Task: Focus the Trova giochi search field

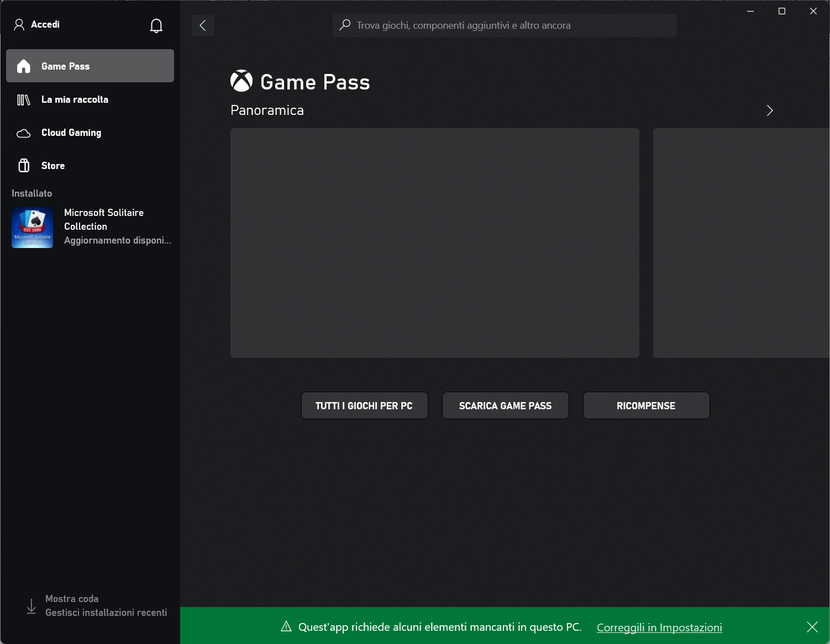Action: point(505,25)
